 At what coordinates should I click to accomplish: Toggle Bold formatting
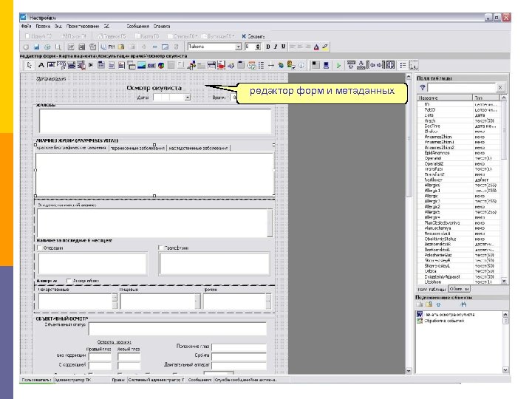coord(268,47)
